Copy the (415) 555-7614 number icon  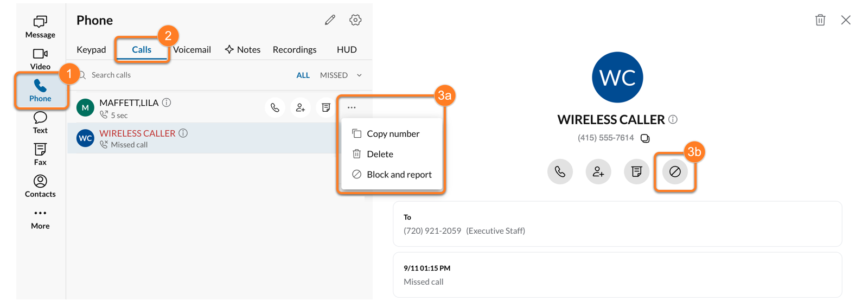pyautogui.click(x=645, y=138)
